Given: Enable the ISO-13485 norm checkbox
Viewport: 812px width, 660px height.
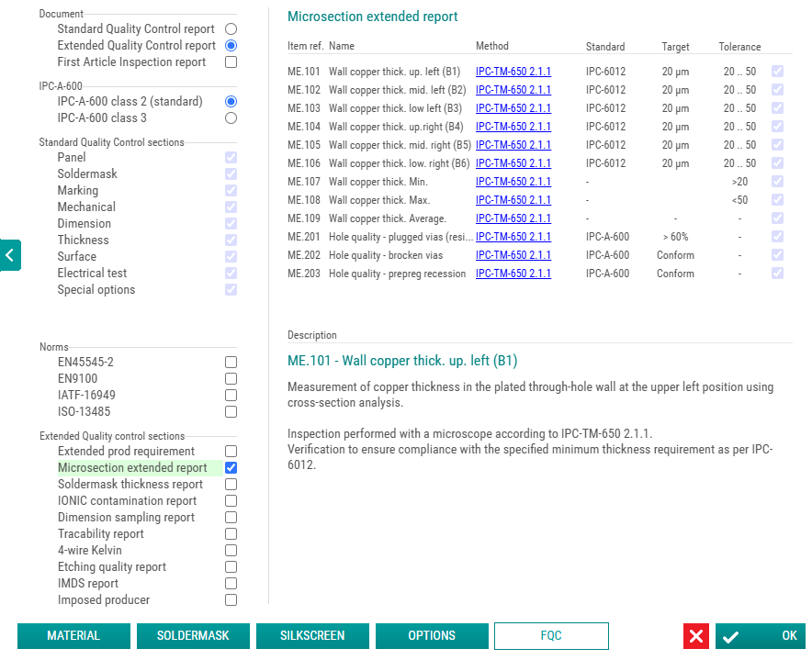Looking at the screenshot, I should tap(231, 412).
